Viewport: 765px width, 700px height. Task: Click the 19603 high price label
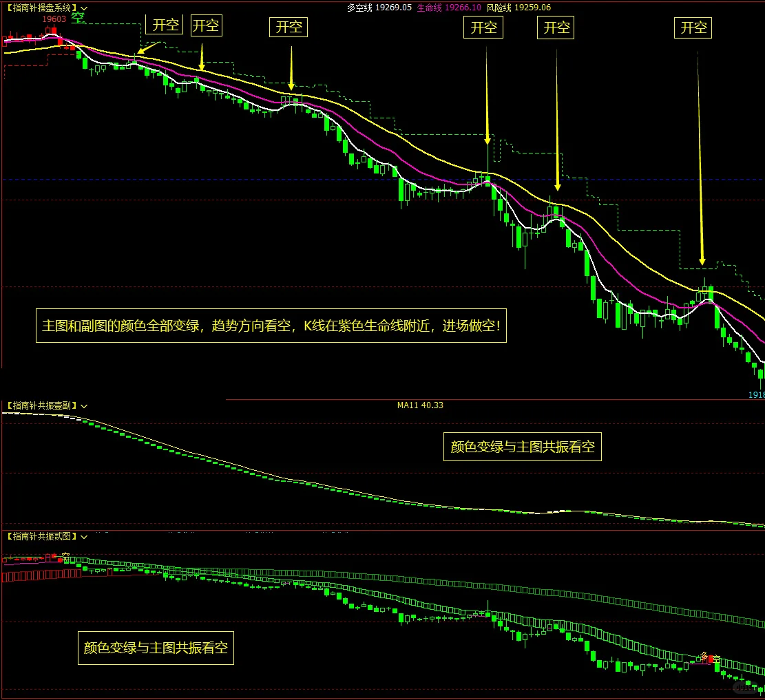point(54,19)
